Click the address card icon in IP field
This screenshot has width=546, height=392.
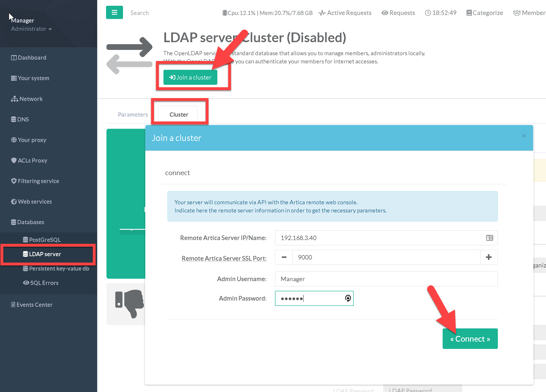click(489, 238)
